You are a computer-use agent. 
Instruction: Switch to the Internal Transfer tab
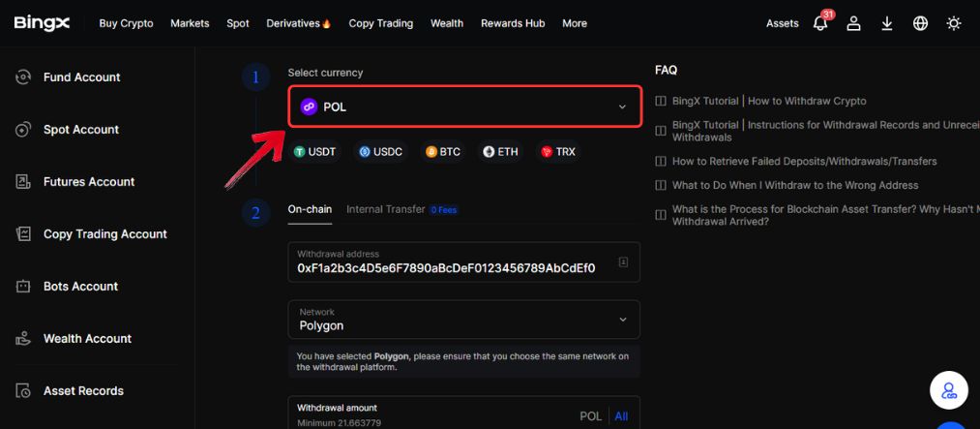point(386,209)
